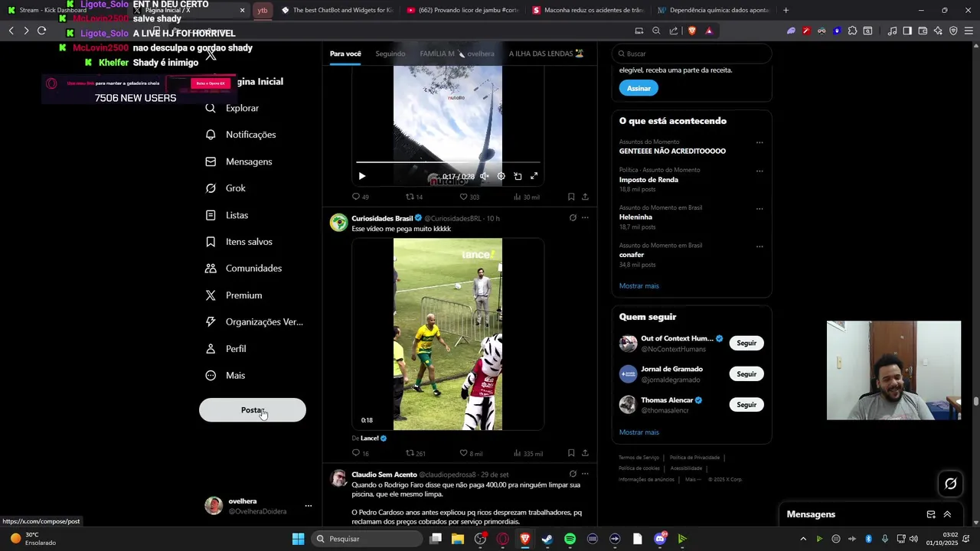Open Grok in the sidebar

coord(226,188)
